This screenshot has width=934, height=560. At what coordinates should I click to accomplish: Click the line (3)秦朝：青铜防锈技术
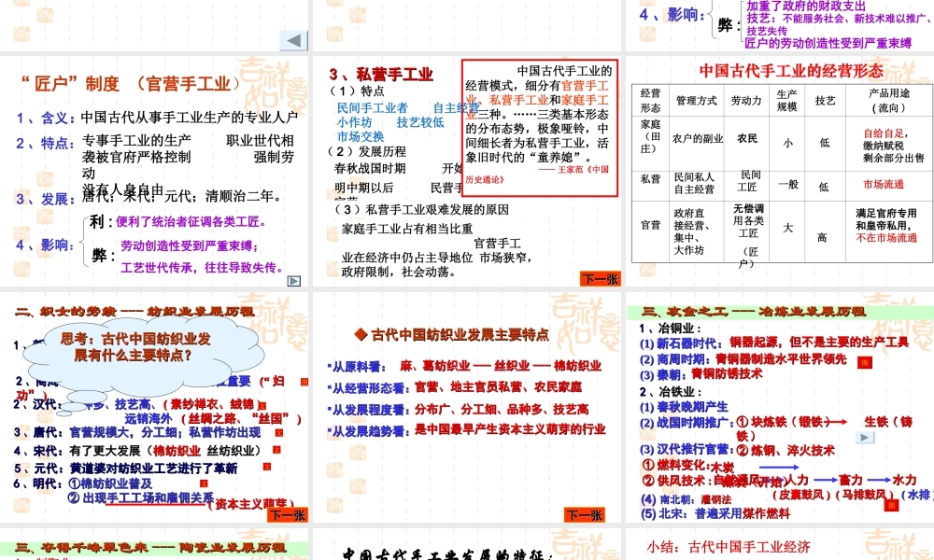click(701, 375)
